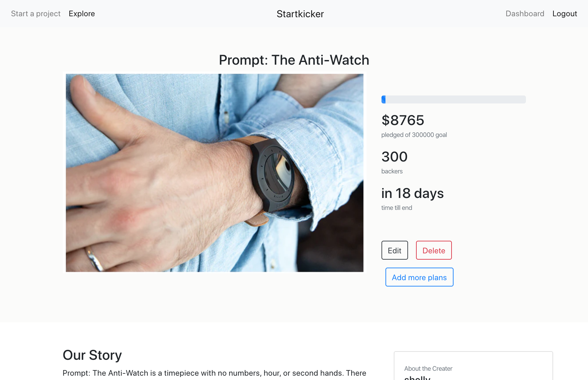588x380 pixels.
Task: Click the Our Story description paragraph
Action: pyautogui.click(x=214, y=373)
